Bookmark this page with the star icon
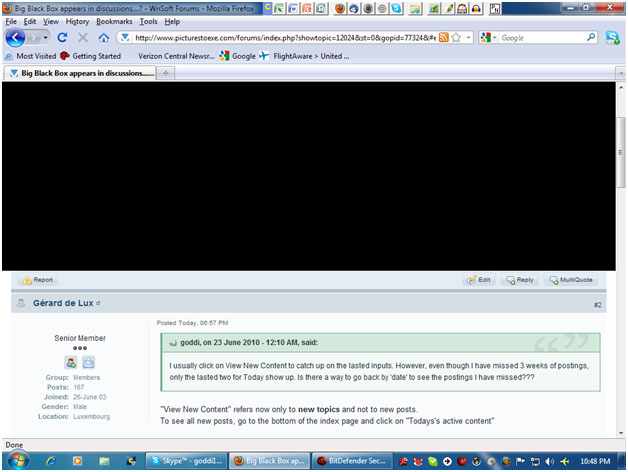Image resolution: width=628 pixels, height=472 pixels. click(456, 38)
